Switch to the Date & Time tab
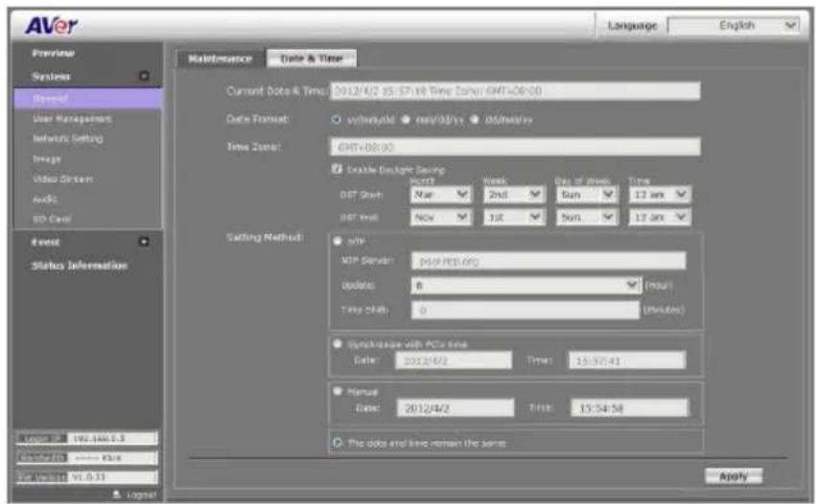This screenshot has height=504, width=816. point(312,58)
